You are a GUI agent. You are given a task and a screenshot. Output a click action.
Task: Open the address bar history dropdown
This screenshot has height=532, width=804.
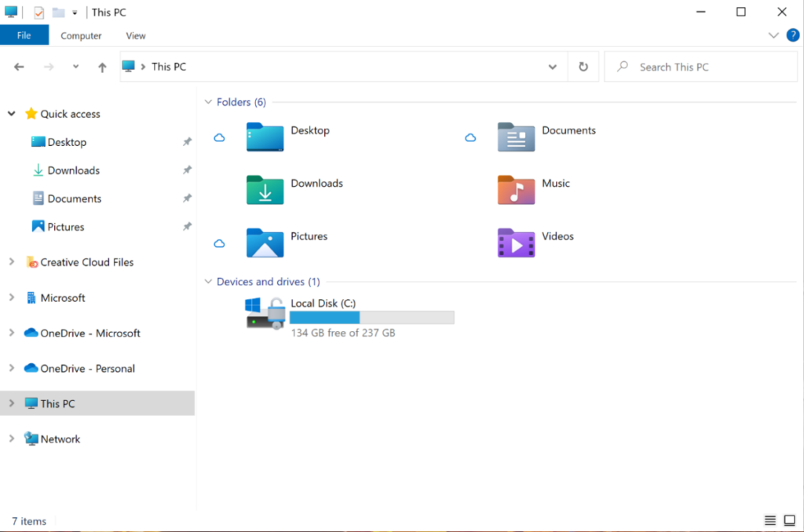pyautogui.click(x=553, y=67)
